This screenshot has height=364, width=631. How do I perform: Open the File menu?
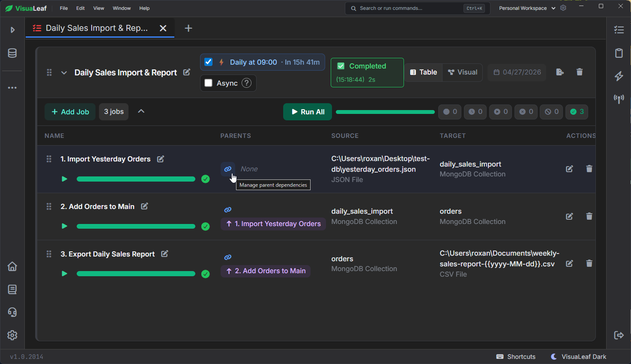tap(64, 8)
